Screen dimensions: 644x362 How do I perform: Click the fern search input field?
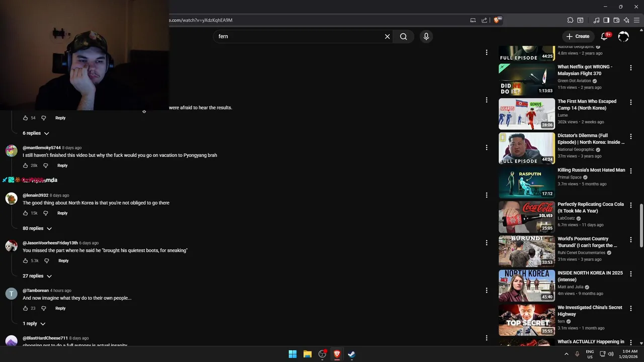pyautogui.click(x=299, y=36)
